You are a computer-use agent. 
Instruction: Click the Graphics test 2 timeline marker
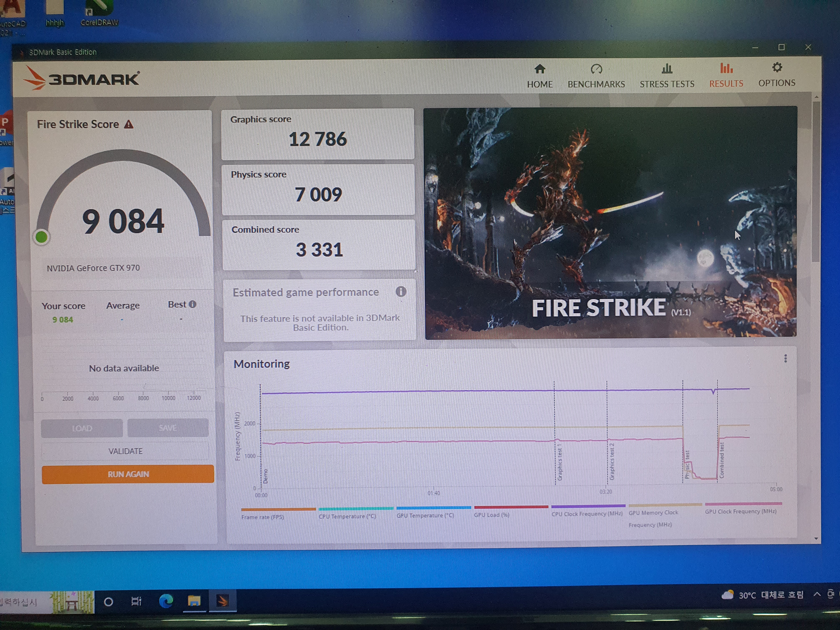(x=611, y=461)
